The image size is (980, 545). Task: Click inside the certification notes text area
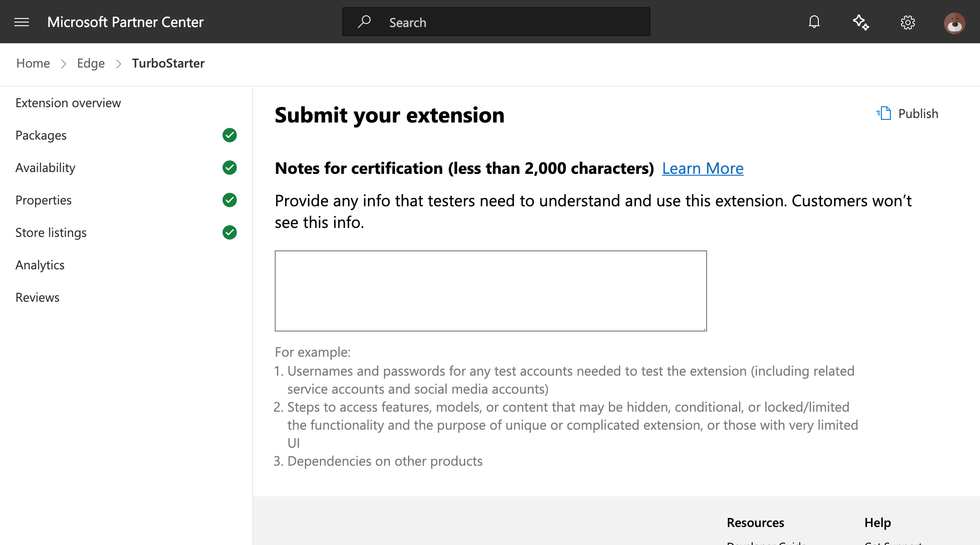(490, 291)
